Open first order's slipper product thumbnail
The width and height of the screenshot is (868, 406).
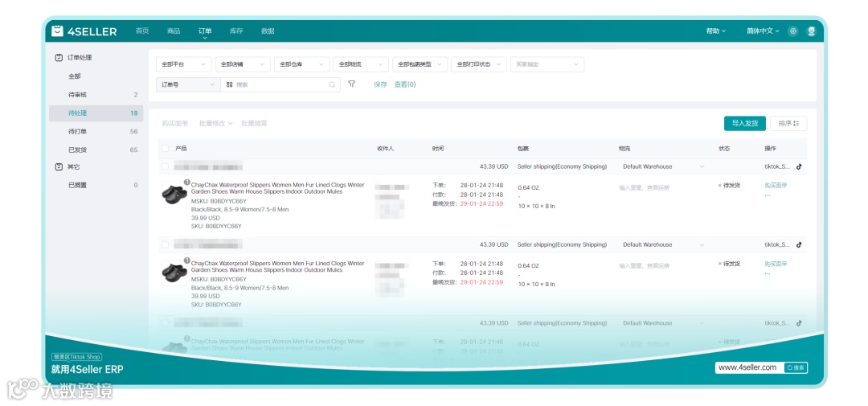[x=175, y=195]
